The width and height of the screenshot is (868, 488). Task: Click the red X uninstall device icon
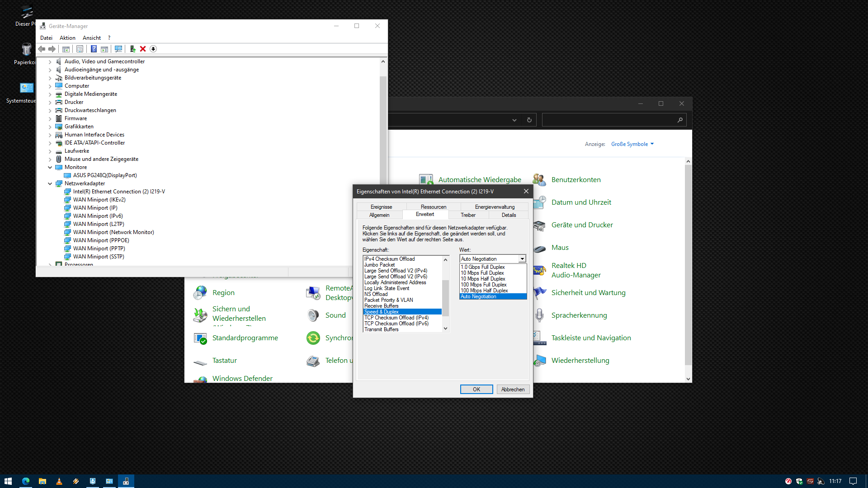143,49
